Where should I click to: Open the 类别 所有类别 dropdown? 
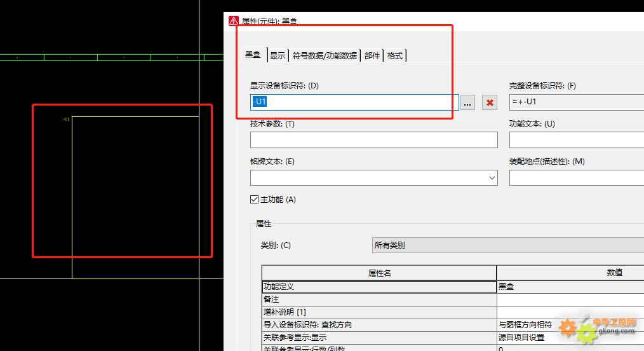[507, 245]
